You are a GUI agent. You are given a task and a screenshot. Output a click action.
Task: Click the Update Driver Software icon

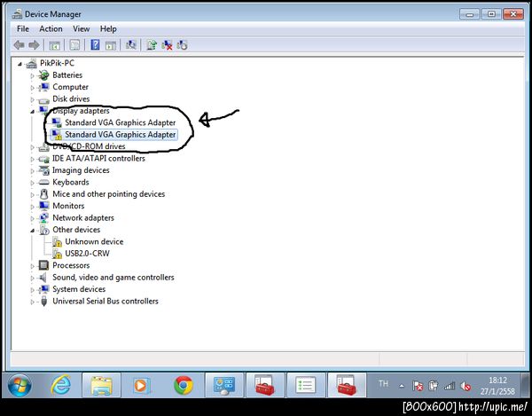[152, 44]
